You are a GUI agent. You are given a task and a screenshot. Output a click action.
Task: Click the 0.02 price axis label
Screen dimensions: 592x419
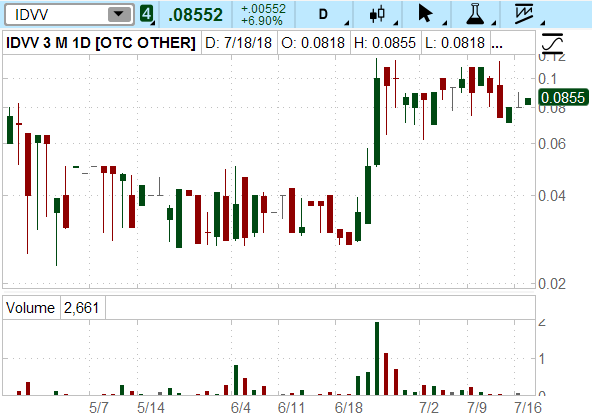[x=552, y=283]
